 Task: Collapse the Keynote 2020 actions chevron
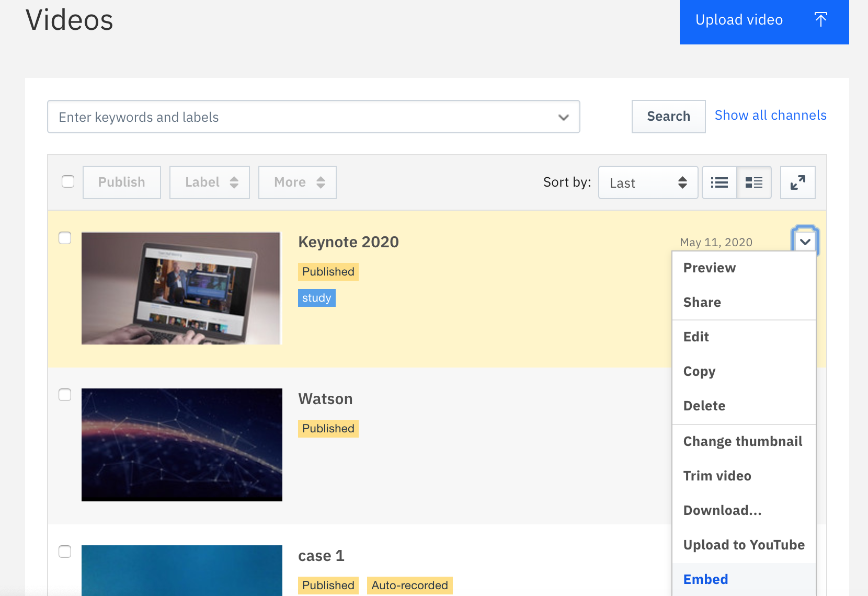click(x=805, y=242)
